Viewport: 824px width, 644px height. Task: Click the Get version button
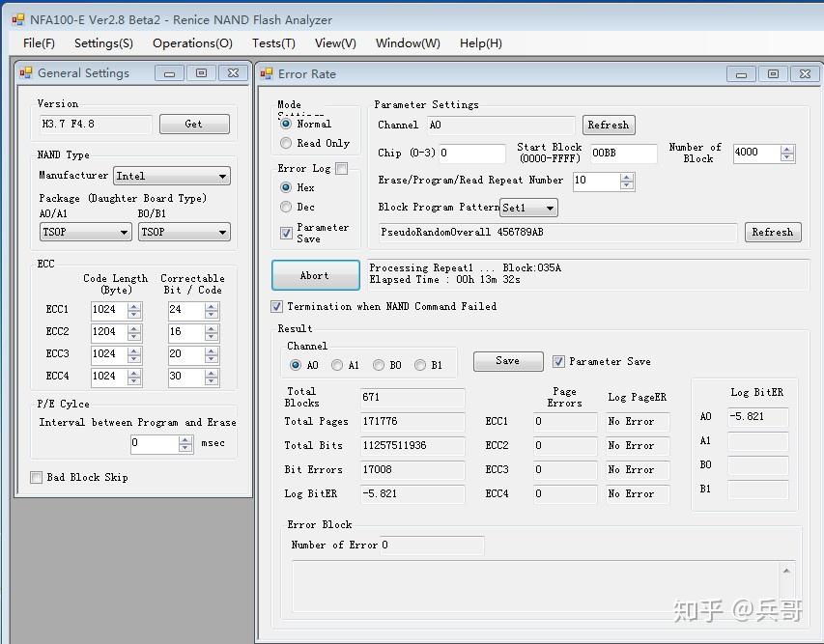point(194,124)
